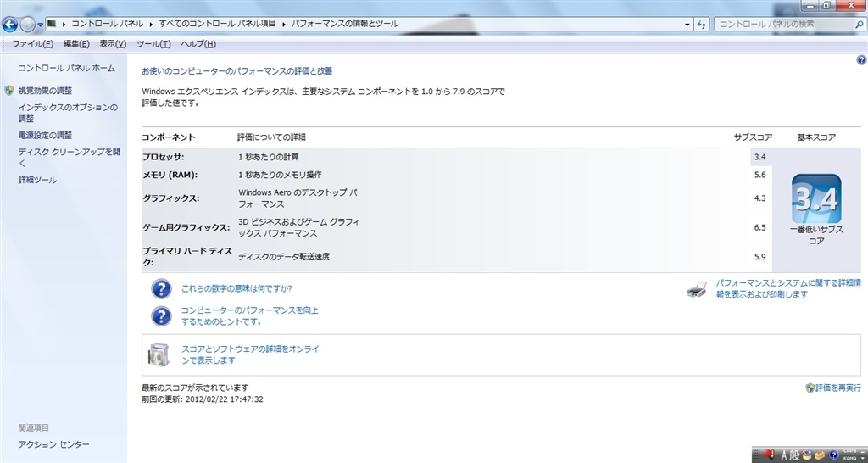Image resolution: width=868 pixels, height=463 pixels.
Task: Click the ディスクのデータ転送速度 description
Action: pyautogui.click(x=284, y=256)
